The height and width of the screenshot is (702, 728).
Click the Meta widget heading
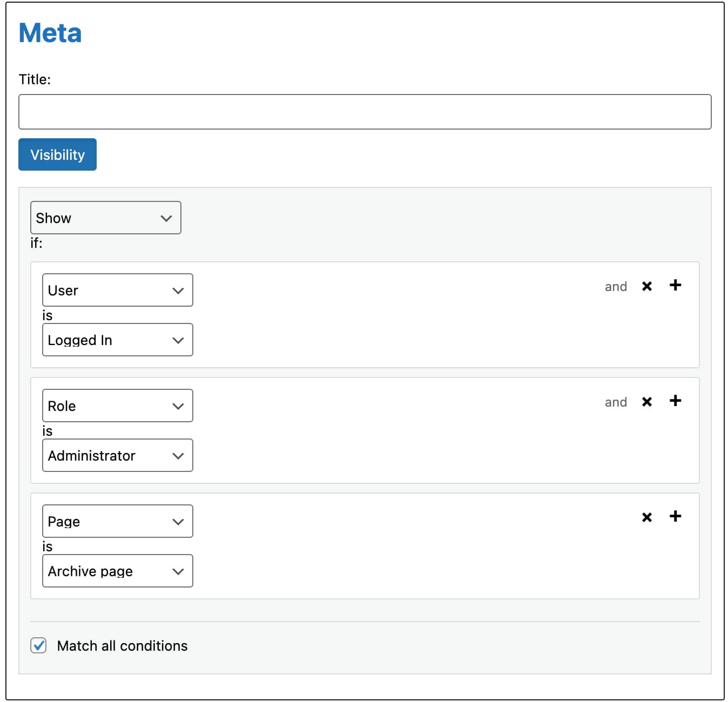click(50, 33)
